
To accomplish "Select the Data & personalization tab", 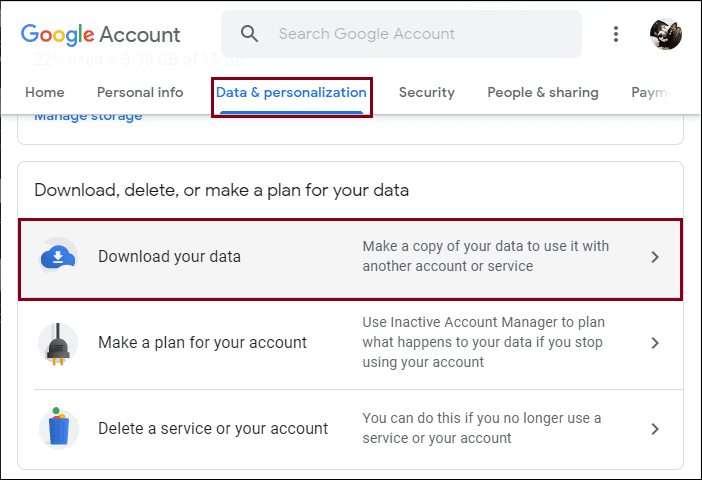I will (x=291, y=93).
